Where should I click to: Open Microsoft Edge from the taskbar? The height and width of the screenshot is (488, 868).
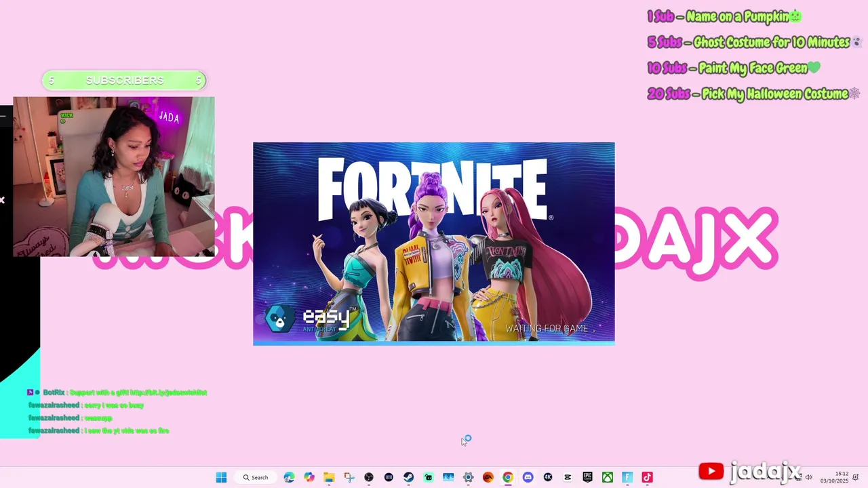tap(289, 477)
